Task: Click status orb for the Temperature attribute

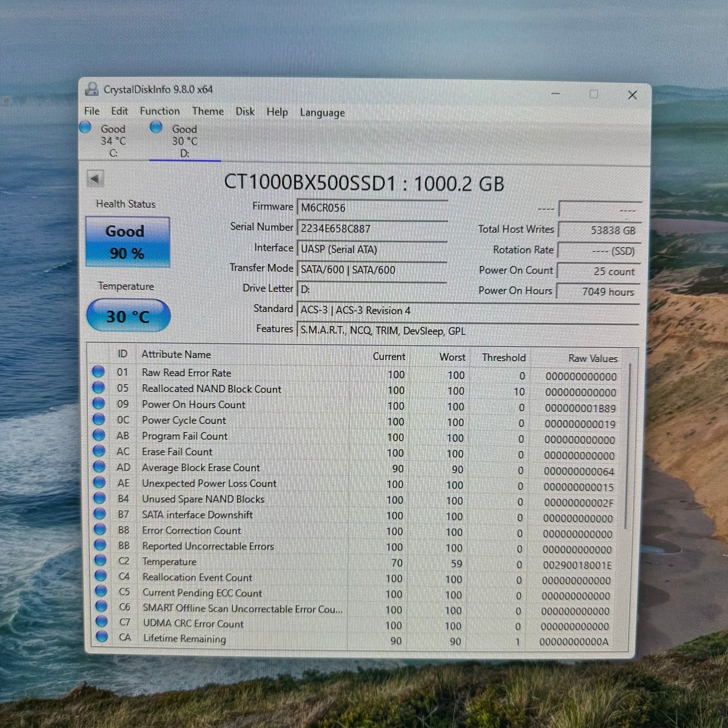Action: tap(101, 560)
